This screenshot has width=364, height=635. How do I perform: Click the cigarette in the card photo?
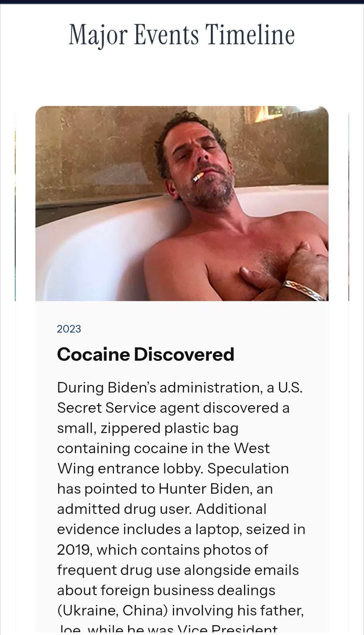pos(198,177)
